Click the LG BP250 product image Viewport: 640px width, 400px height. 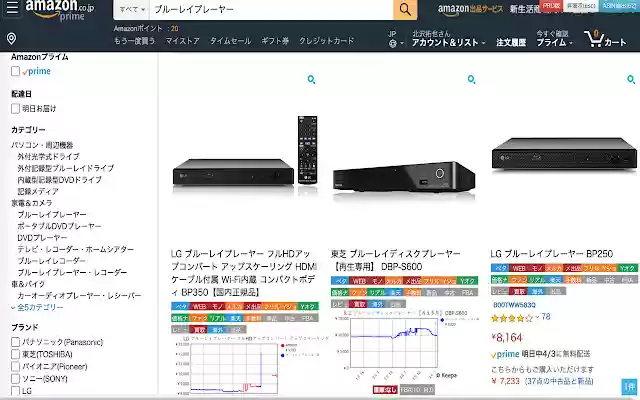pos(564,153)
